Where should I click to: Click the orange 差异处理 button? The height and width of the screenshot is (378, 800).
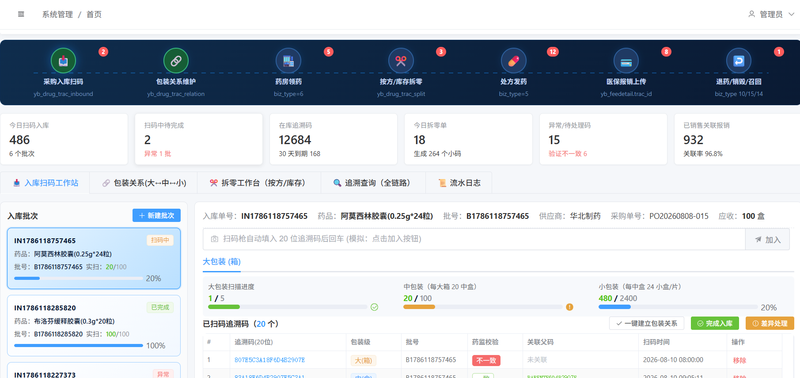769,323
